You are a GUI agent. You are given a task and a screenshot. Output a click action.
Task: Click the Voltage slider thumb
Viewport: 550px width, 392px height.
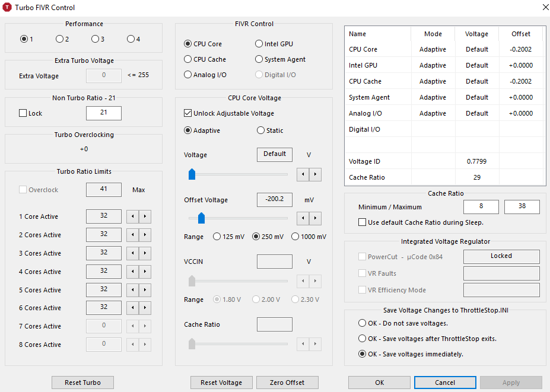pyautogui.click(x=192, y=174)
